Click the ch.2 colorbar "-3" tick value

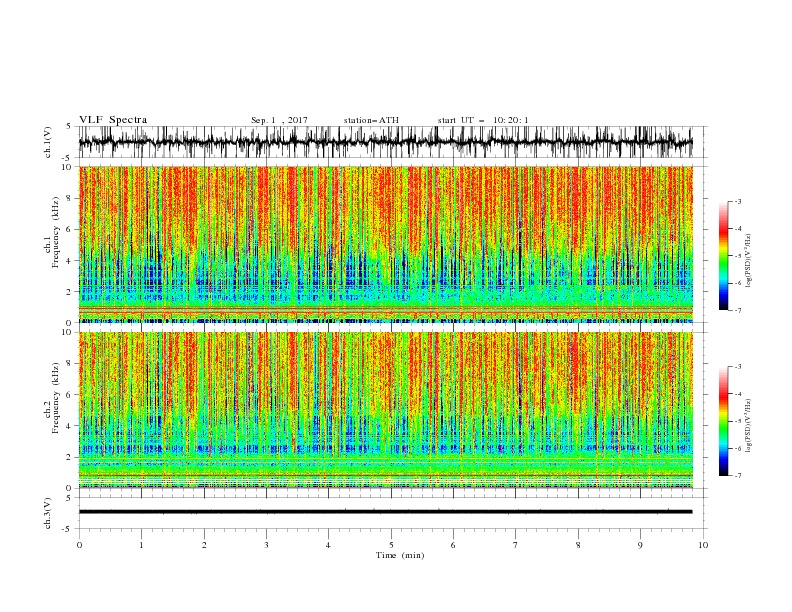pos(737,367)
